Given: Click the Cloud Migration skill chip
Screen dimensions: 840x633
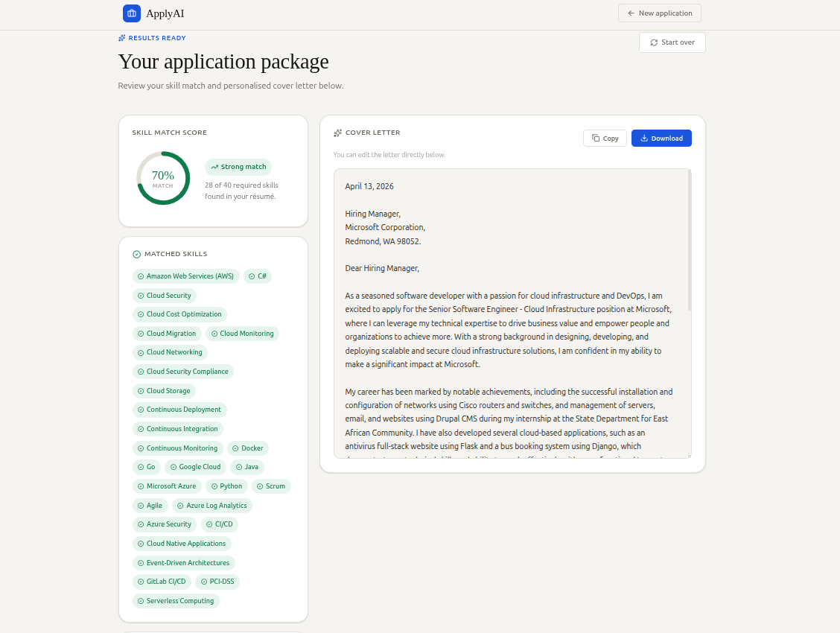Looking at the screenshot, I should pos(167,334).
